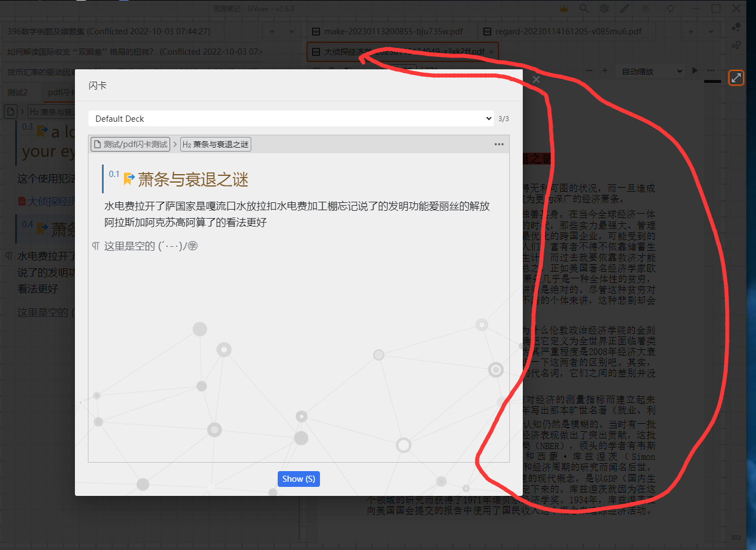Screen dimensions: 756x550
Task: Click the document icon in the left breadcrumb
Action: tap(10, 112)
